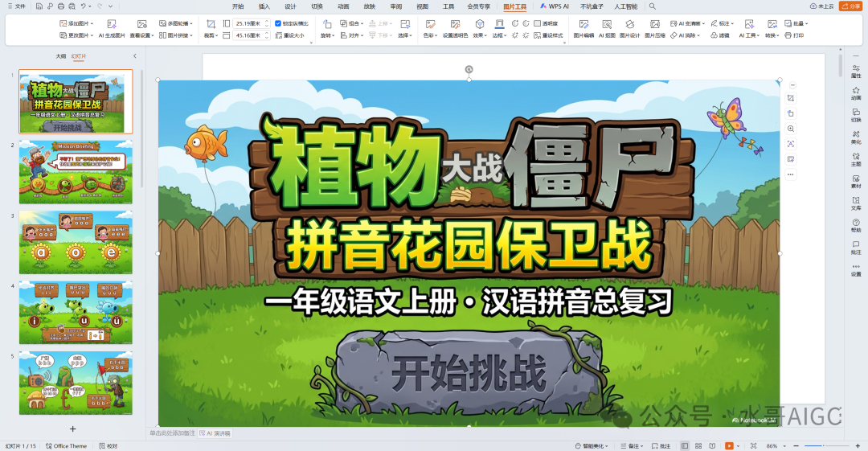
Task: Click the Undo arrow icon
Action: (x=84, y=6)
